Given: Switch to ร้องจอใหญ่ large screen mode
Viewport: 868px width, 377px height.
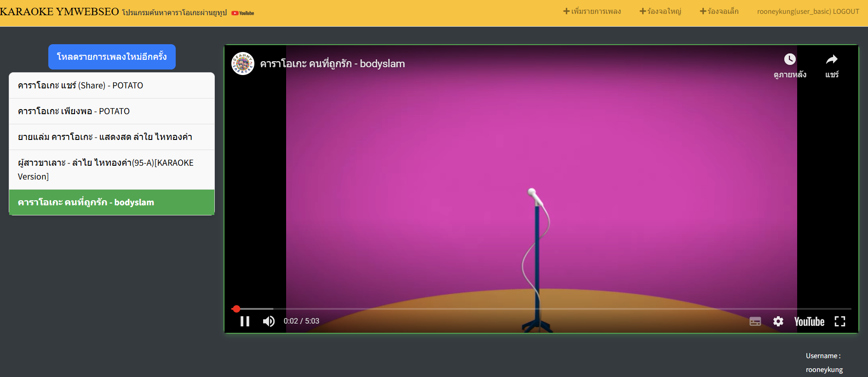Looking at the screenshot, I should pyautogui.click(x=660, y=12).
